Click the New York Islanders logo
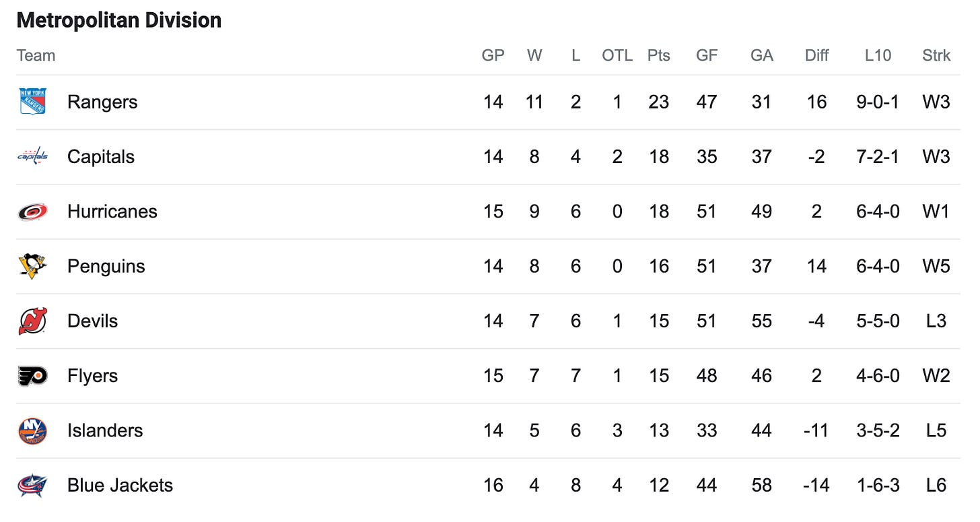Viewport: 980px width, 522px height. pyautogui.click(x=32, y=430)
